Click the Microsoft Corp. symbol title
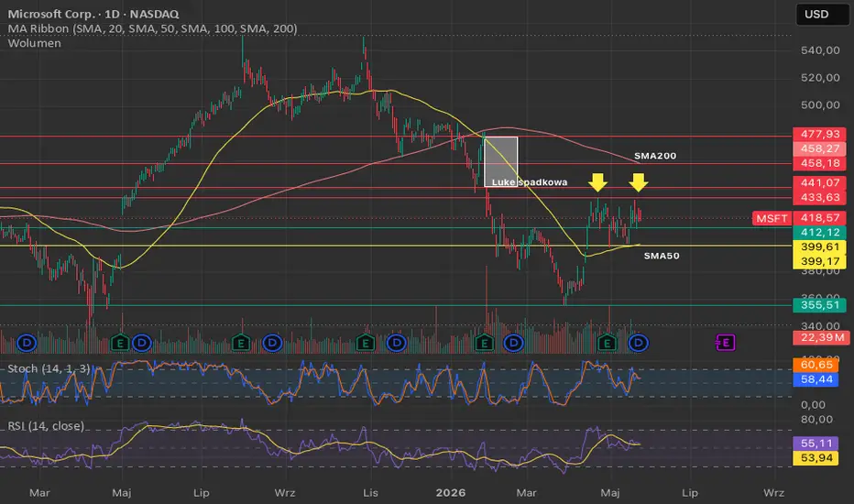 click(x=93, y=14)
